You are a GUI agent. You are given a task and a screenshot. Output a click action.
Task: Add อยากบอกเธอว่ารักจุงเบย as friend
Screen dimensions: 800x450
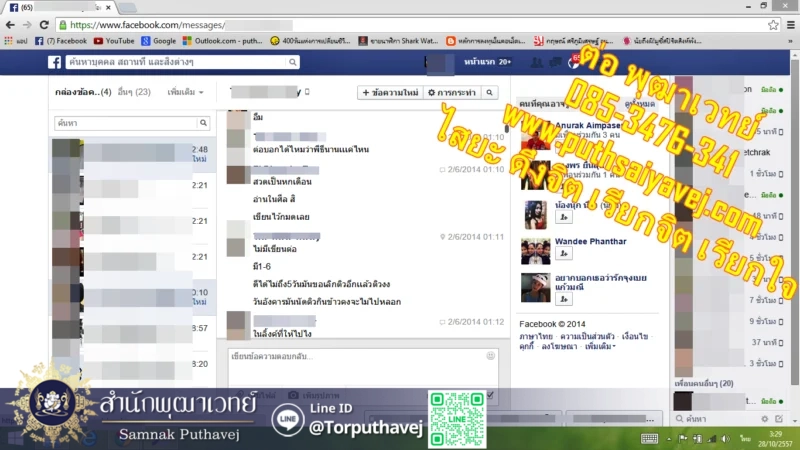tap(563, 299)
